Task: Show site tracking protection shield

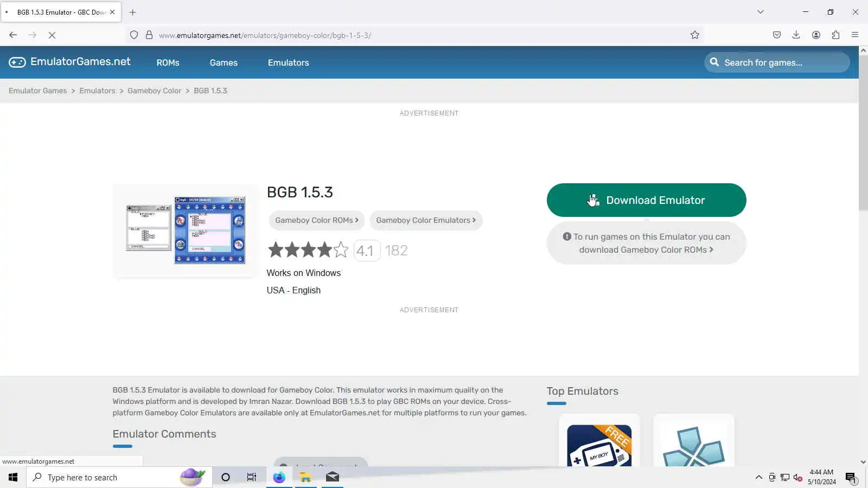Action: click(x=134, y=35)
